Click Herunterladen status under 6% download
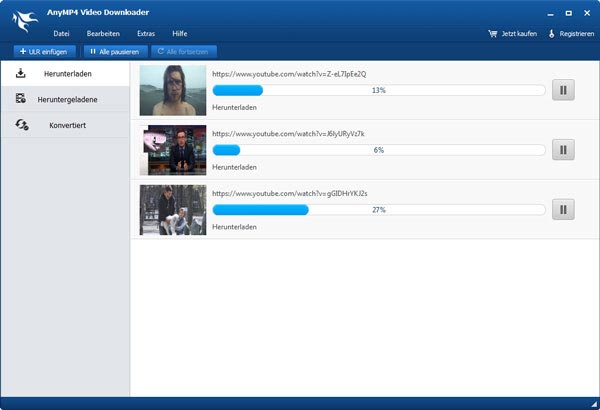 tap(234, 167)
